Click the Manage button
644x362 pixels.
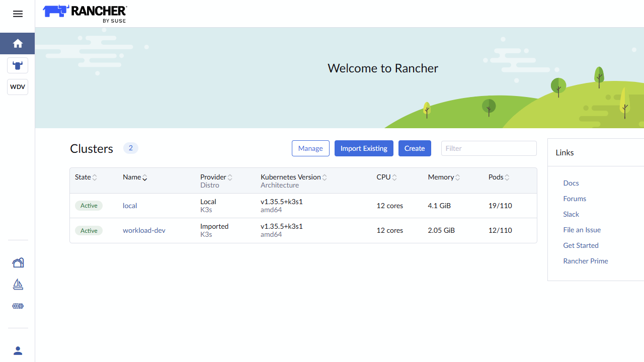[310, 148]
